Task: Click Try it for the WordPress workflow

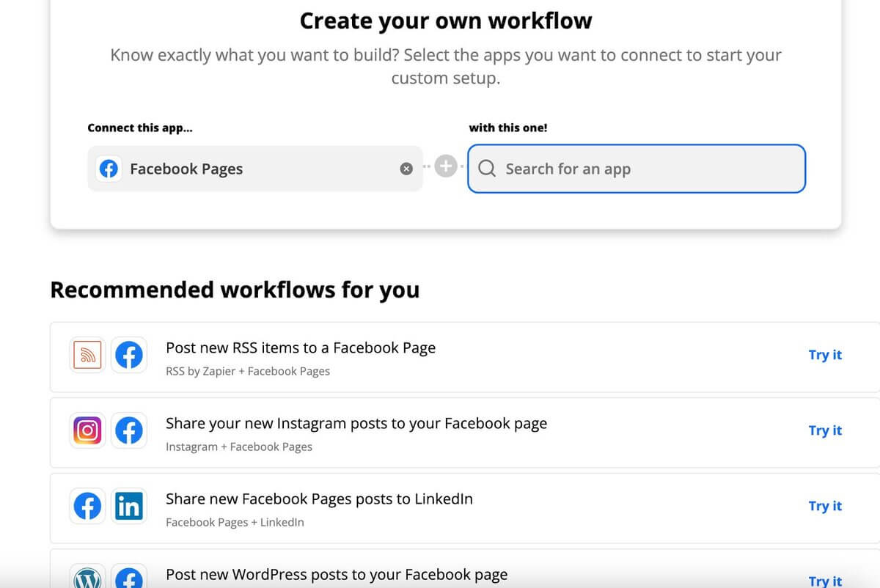Action: tap(824, 581)
